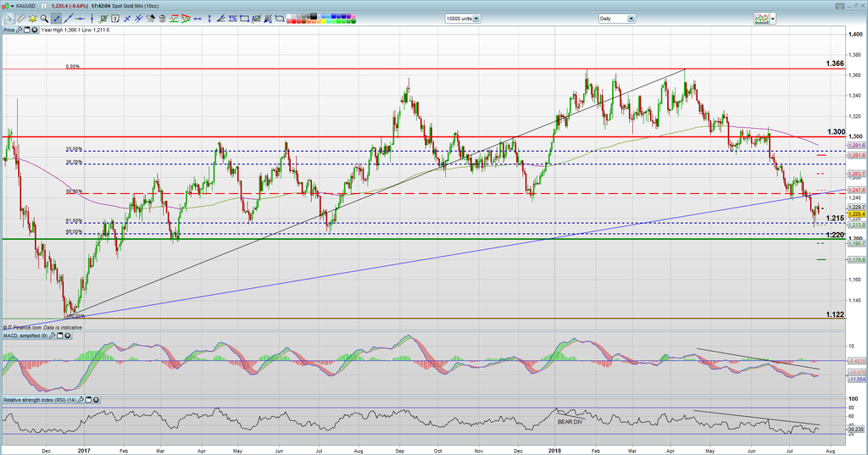Pick the yellow color swatch
The height and width of the screenshot is (455, 868).
point(324,21)
